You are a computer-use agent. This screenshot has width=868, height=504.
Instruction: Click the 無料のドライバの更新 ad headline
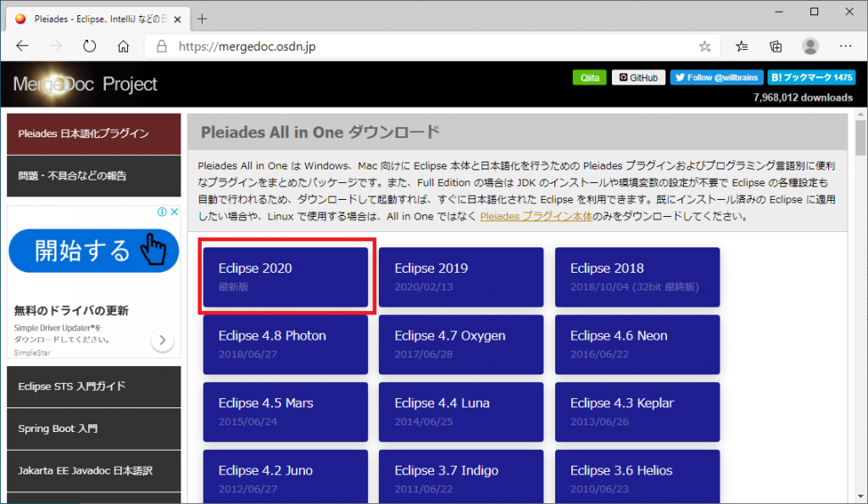pos(71,311)
